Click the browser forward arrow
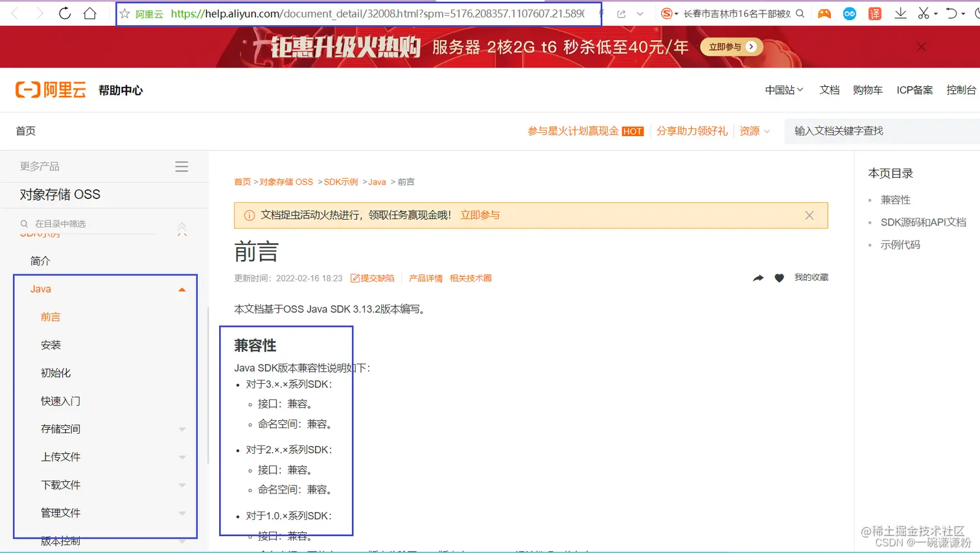 (40, 13)
